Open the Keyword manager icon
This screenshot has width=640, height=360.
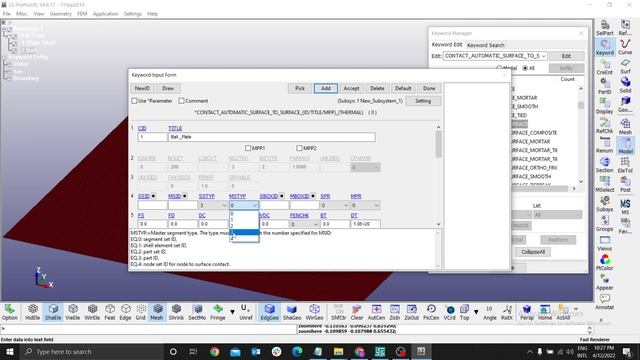[604, 47]
